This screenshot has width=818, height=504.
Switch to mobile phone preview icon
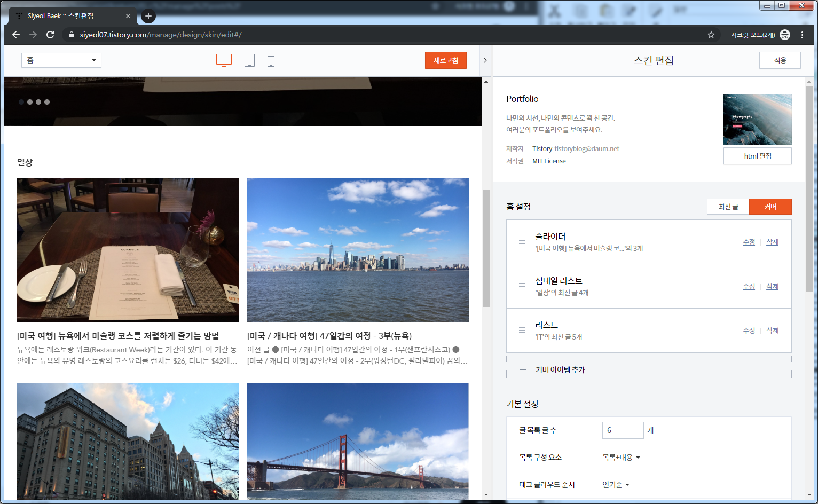point(271,61)
